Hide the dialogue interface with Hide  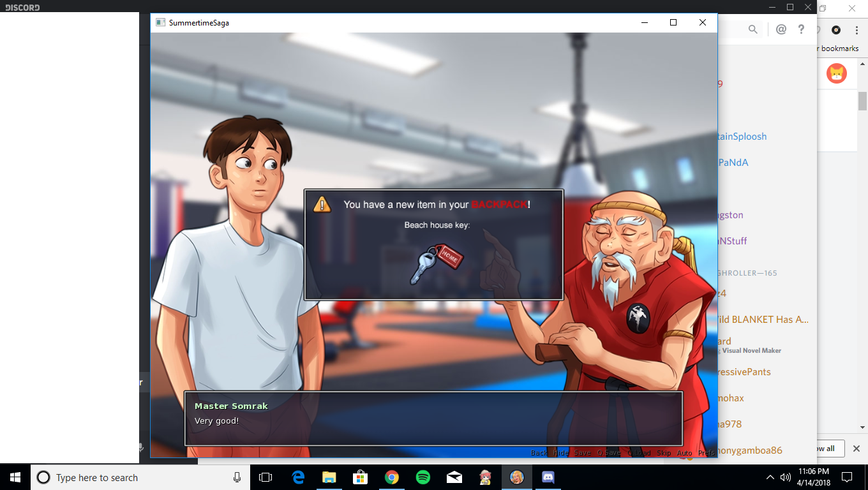[560, 453]
